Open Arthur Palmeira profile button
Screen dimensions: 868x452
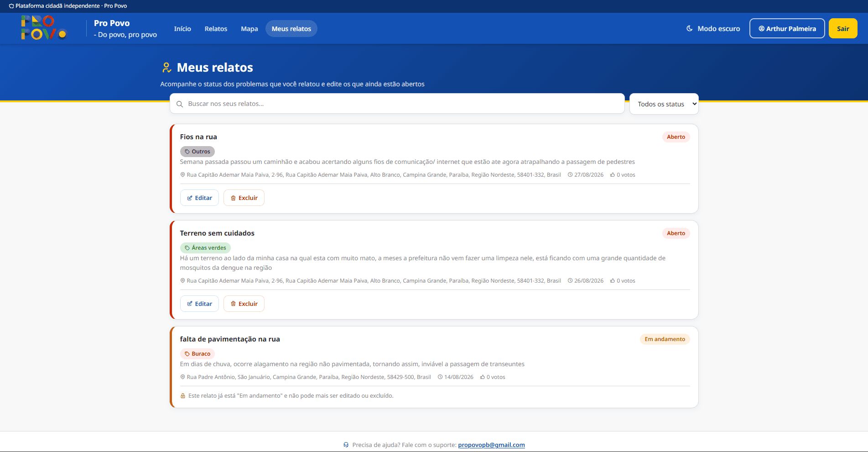coord(787,28)
